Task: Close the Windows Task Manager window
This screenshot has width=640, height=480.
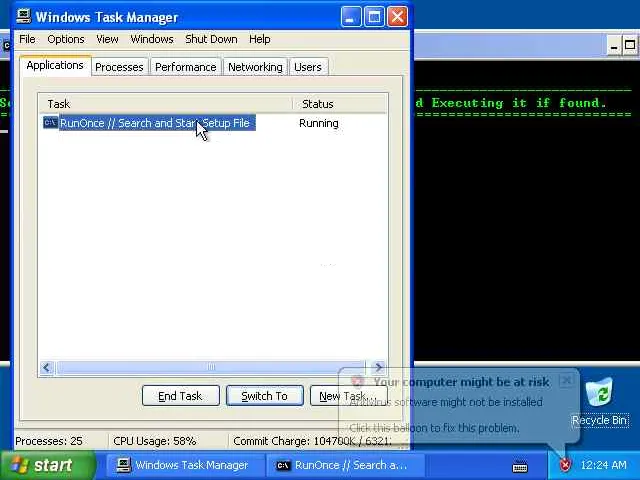Action: (x=397, y=17)
